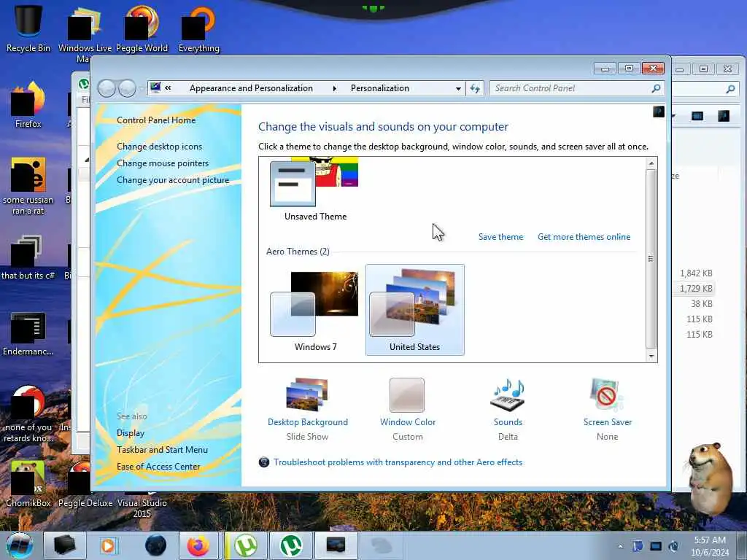Click the theme list scrollbar thumb
Image resolution: width=747 pixels, height=560 pixels.
click(651, 259)
